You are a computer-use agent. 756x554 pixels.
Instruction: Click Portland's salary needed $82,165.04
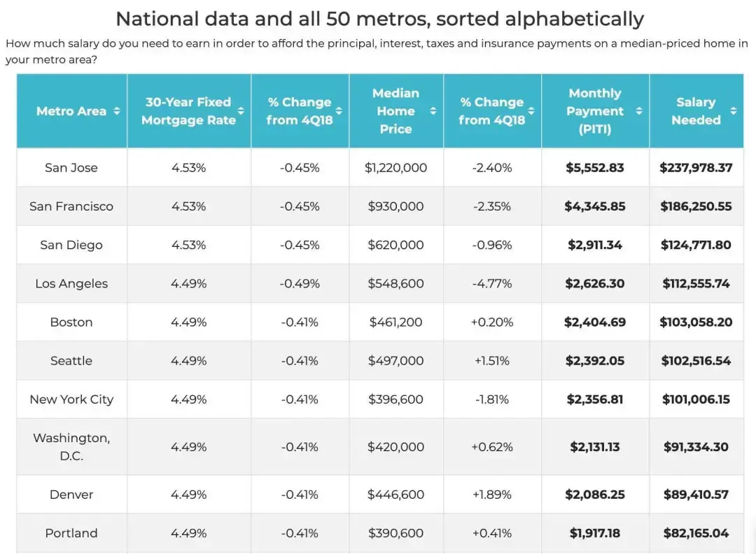point(696,533)
